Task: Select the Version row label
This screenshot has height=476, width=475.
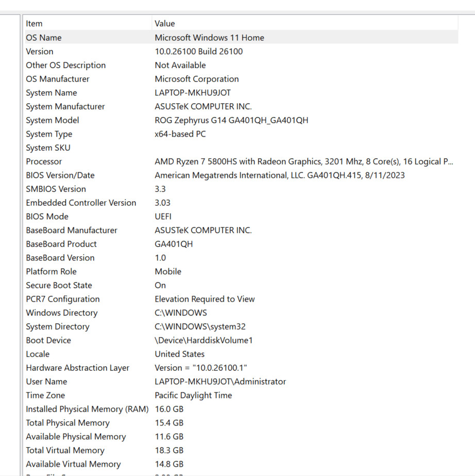Action: click(x=40, y=51)
